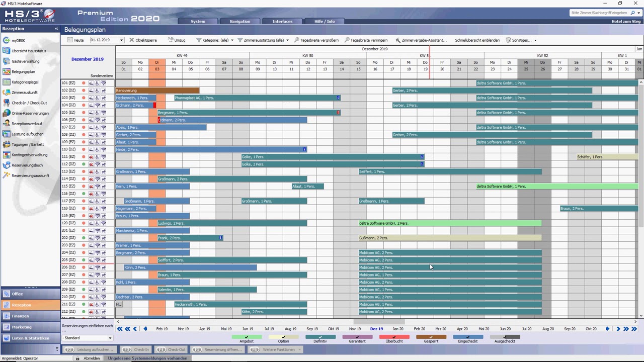Toggle the Ausgecheckt legend color filter

pos(505,337)
